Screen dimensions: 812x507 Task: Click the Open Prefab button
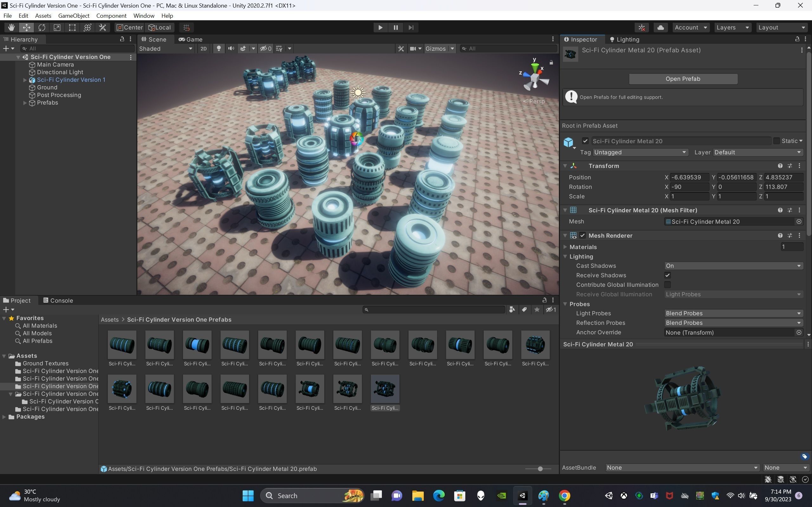coord(683,79)
